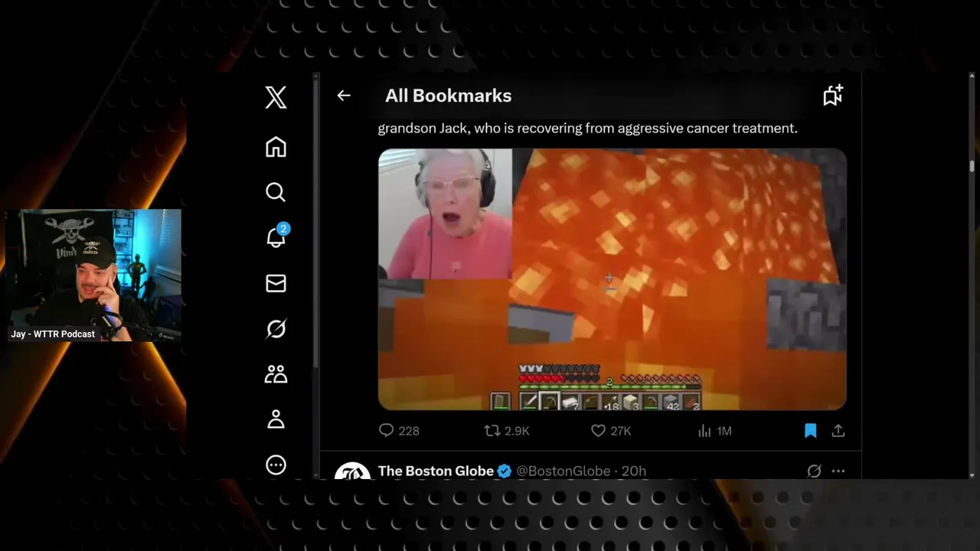Viewport: 980px width, 551px height.
Task: Click the back arrow beside All Bookmarks
Action: [x=344, y=96]
